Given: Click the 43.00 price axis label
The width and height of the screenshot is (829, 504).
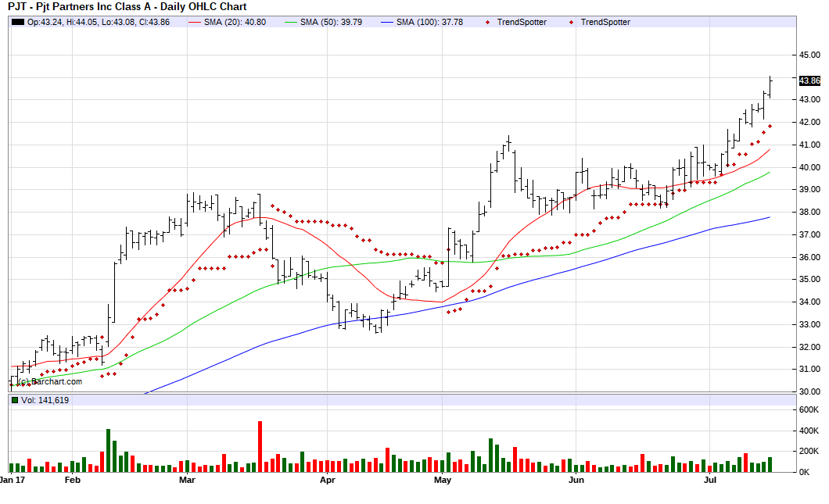Looking at the screenshot, I should pyautogui.click(x=809, y=99).
